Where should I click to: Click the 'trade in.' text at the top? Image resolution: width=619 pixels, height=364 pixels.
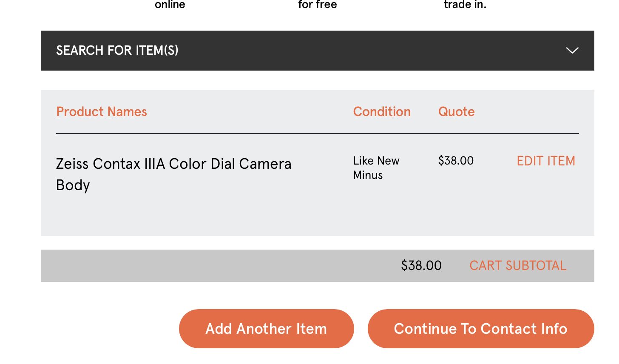tap(465, 5)
